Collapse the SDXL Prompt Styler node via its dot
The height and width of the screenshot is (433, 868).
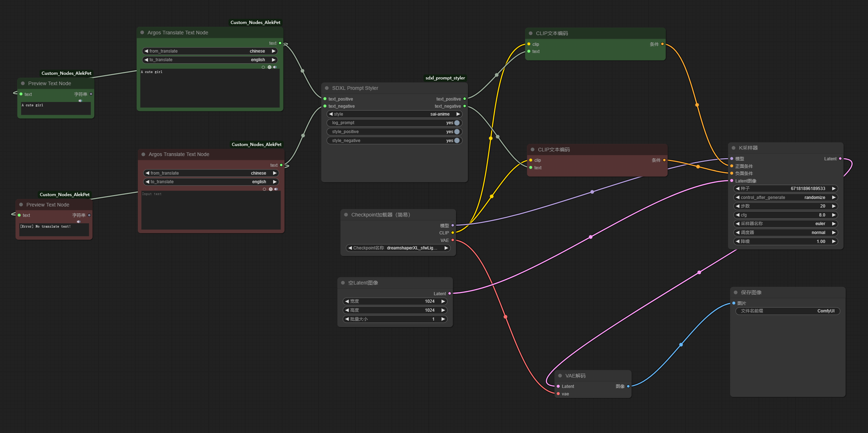tap(327, 88)
